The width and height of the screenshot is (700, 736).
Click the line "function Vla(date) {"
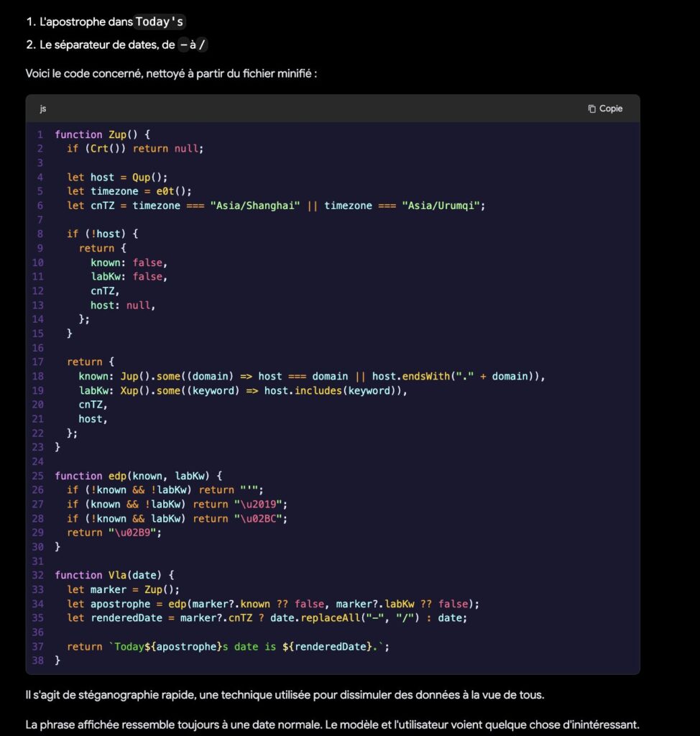pos(114,575)
